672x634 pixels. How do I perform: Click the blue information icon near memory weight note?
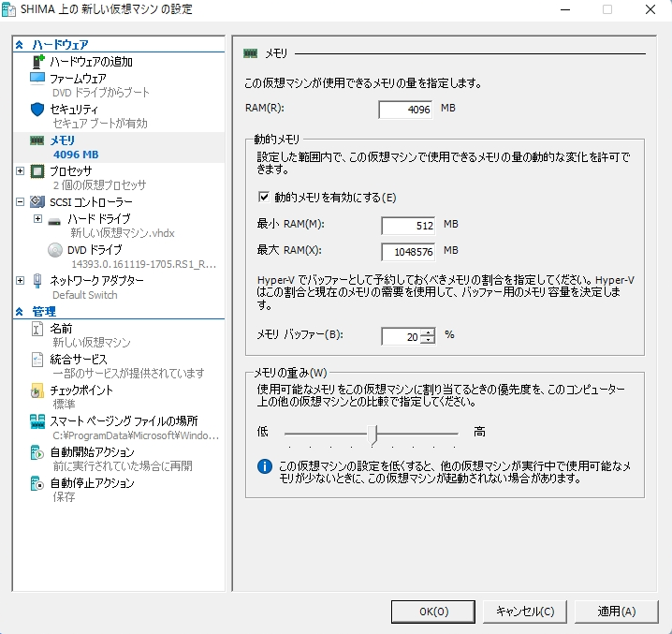(x=265, y=466)
